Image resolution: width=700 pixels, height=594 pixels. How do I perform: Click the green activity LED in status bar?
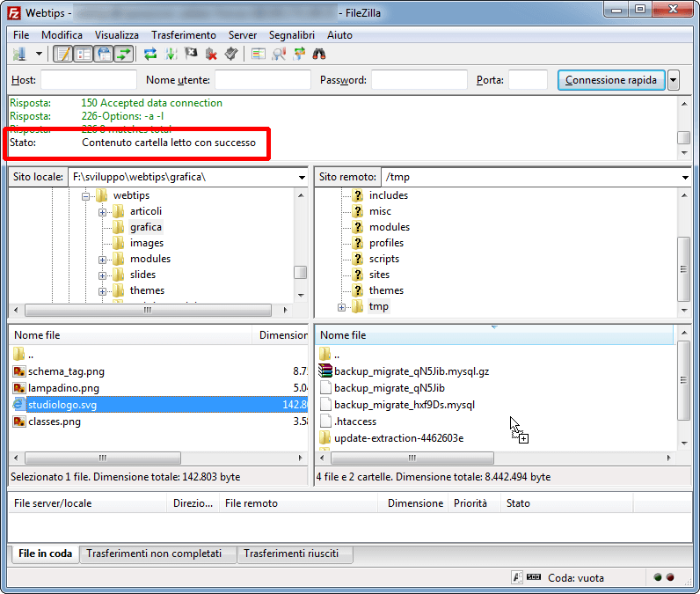click(657, 577)
